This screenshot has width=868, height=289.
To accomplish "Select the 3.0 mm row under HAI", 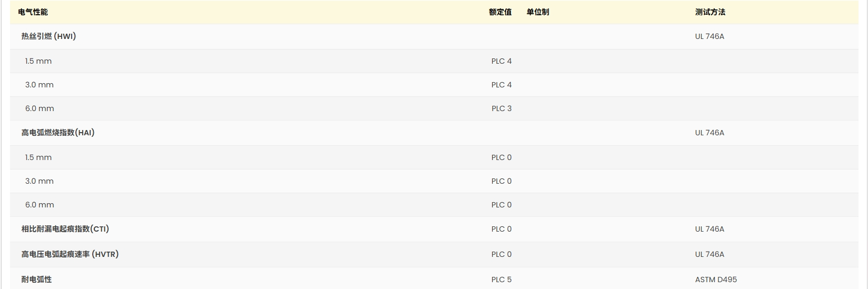I will click(434, 181).
